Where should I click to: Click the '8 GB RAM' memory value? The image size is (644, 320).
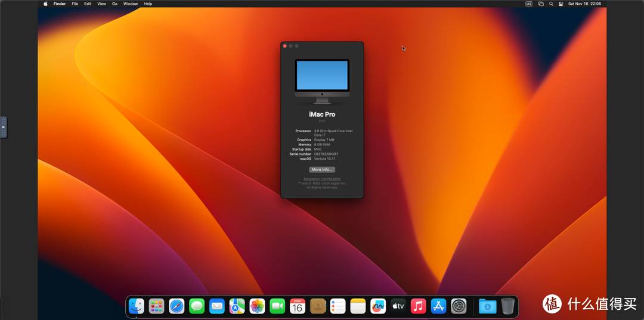[322, 144]
